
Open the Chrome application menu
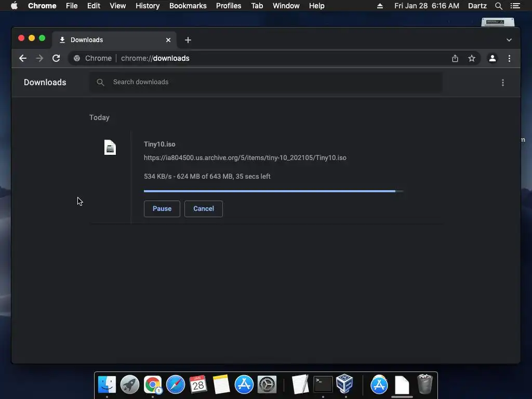coord(42,6)
